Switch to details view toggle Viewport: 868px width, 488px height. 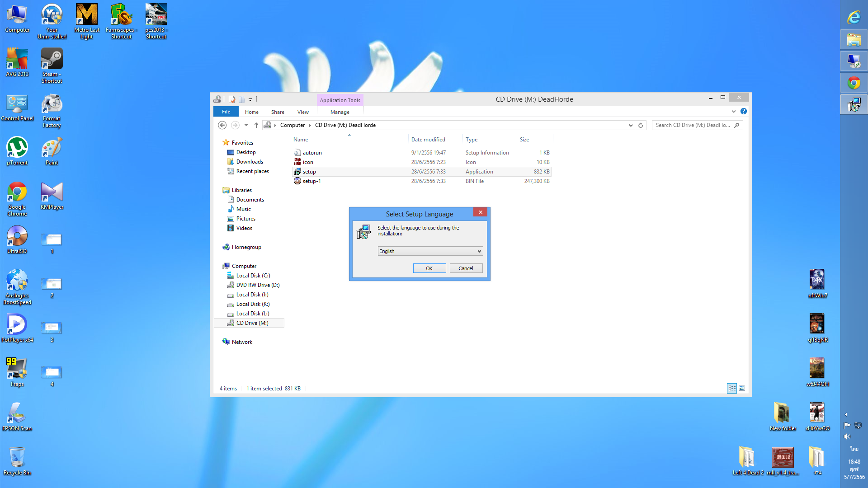point(732,388)
